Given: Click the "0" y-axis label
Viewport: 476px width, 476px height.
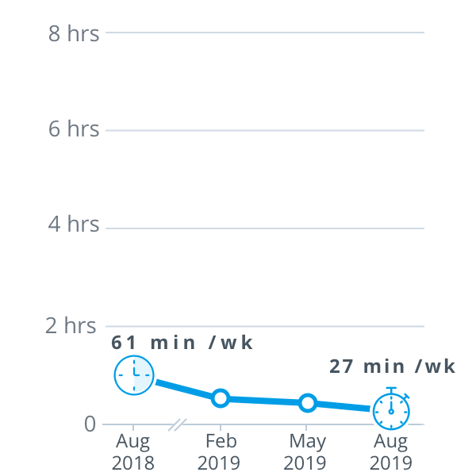Looking at the screenshot, I should click(x=90, y=424).
